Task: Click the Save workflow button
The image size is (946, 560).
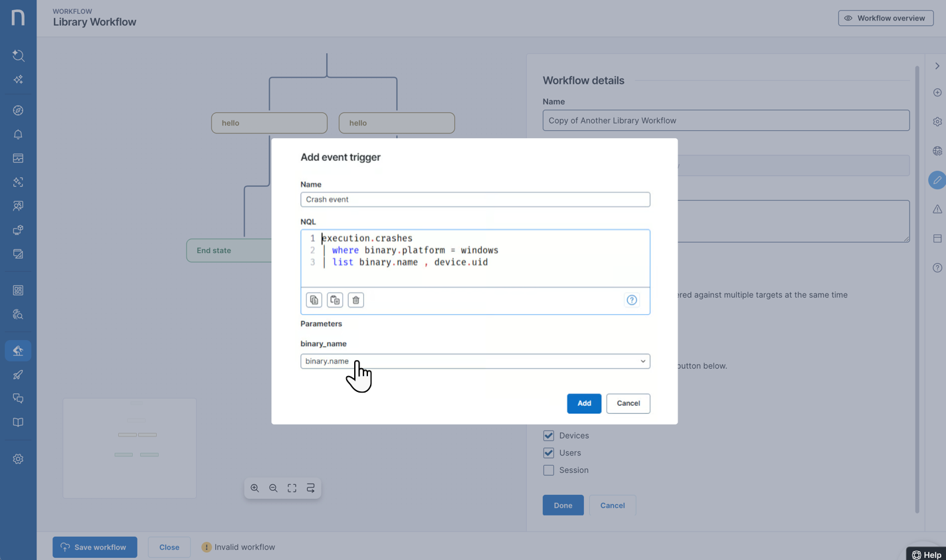Action: pyautogui.click(x=95, y=547)
